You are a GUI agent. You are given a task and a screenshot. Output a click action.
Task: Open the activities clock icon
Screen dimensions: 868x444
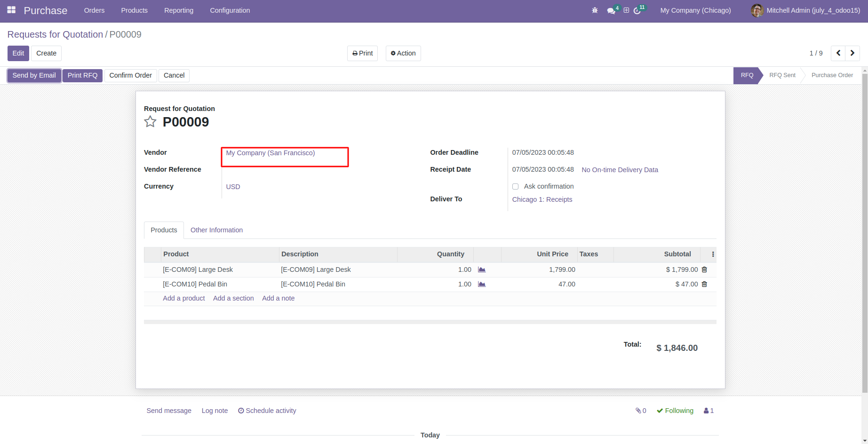click(x=637, y=10)
